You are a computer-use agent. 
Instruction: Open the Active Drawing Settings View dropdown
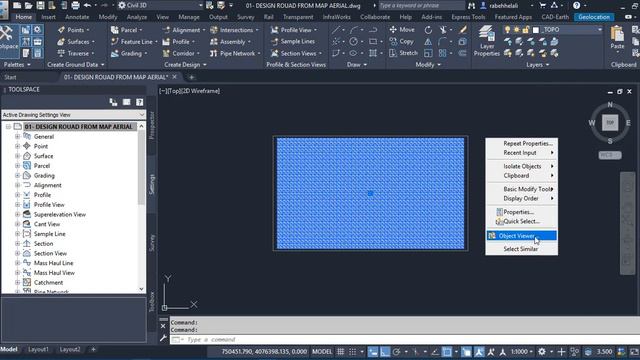click(x=73, y=115)
